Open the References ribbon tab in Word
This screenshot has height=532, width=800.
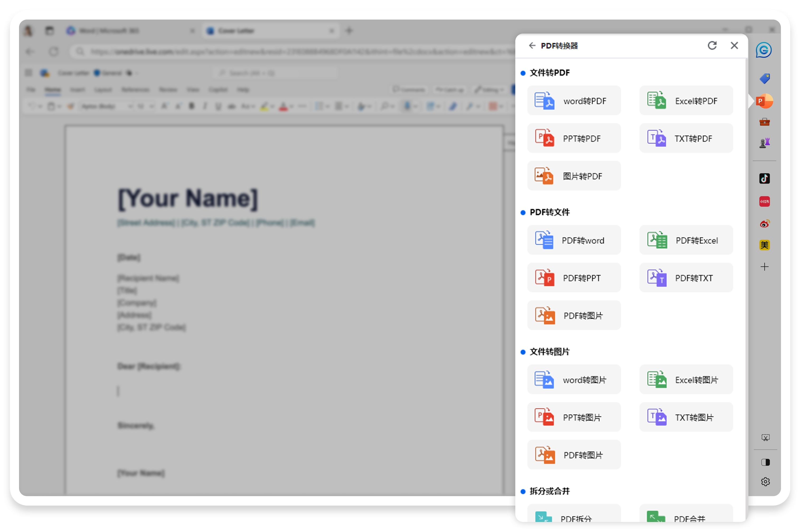[x=135, y=90]
